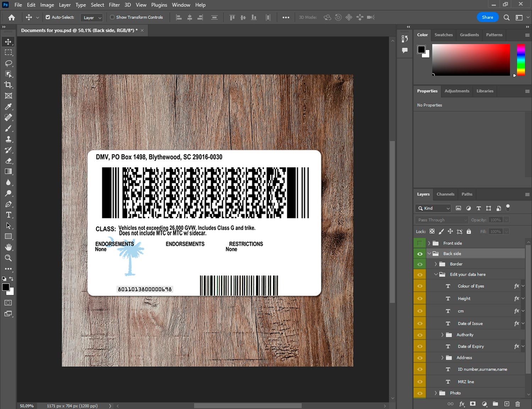Screen dimensions: 532x409
Task: Pick the Eyedropper tool
Action: (x=9, y=107)
